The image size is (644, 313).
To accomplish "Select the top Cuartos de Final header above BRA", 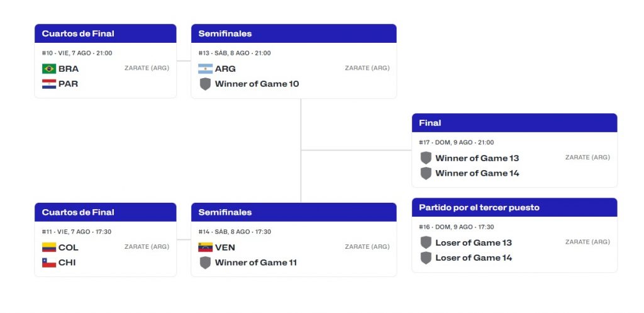I will coord(106,33).
